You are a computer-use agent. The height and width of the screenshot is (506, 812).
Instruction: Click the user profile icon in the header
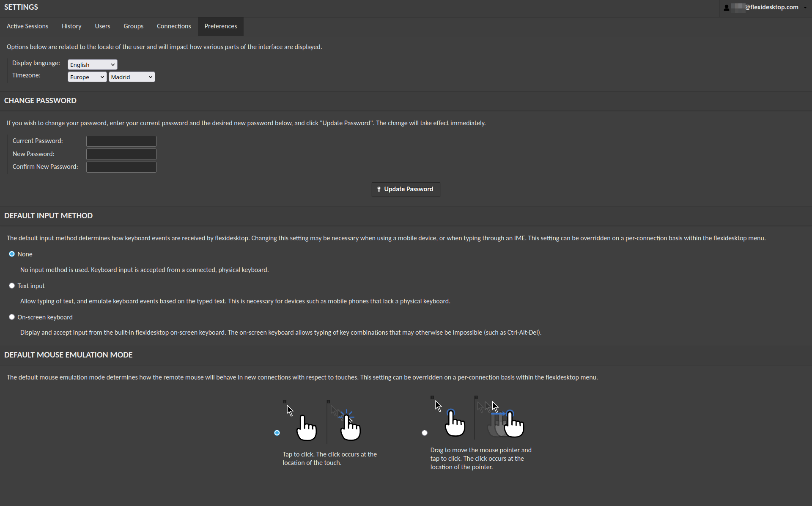727,8
